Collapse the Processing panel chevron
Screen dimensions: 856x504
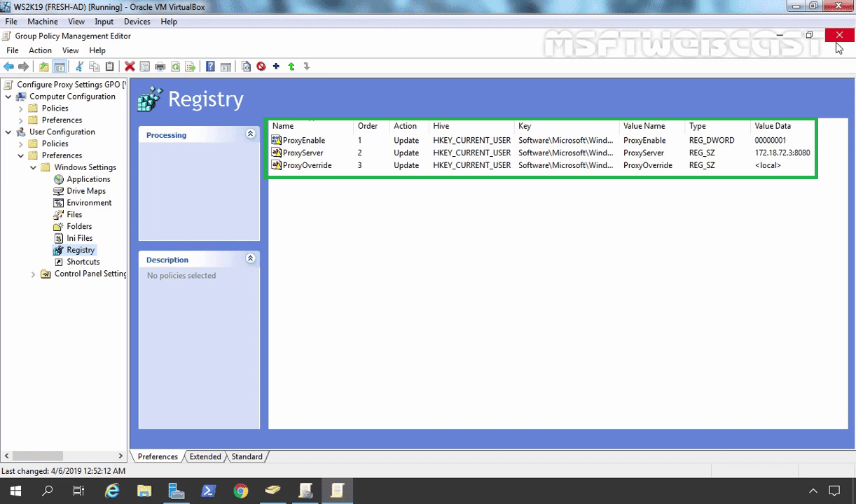click(250, 134)
